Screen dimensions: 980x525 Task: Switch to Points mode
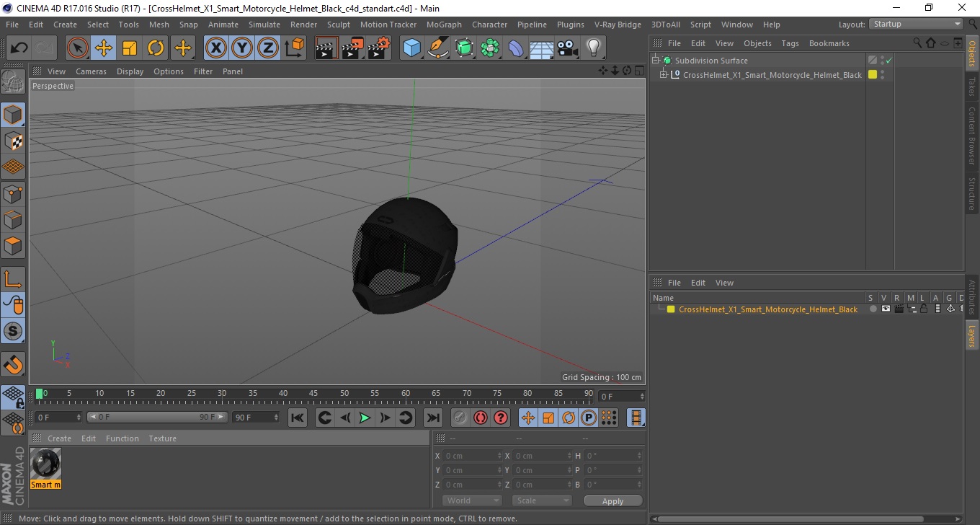pyautogui.click(x=13, y=193)
